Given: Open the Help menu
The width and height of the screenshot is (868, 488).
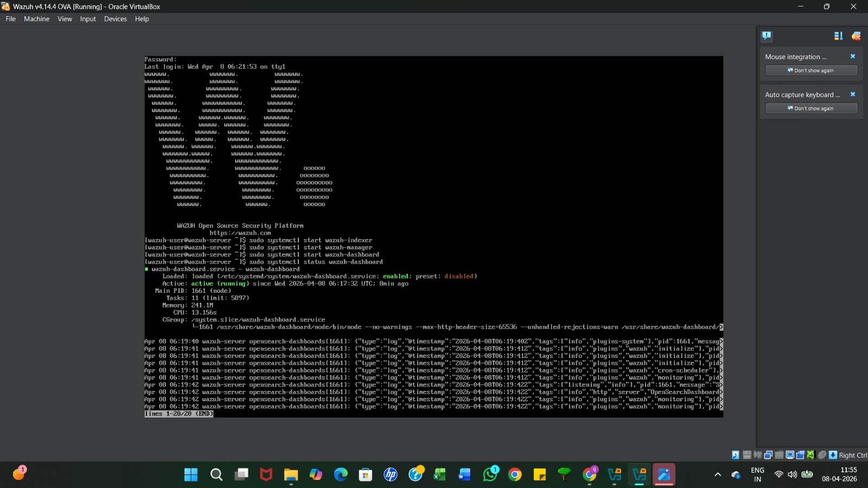Looking at the screenshot, I should tap(142, 19).
